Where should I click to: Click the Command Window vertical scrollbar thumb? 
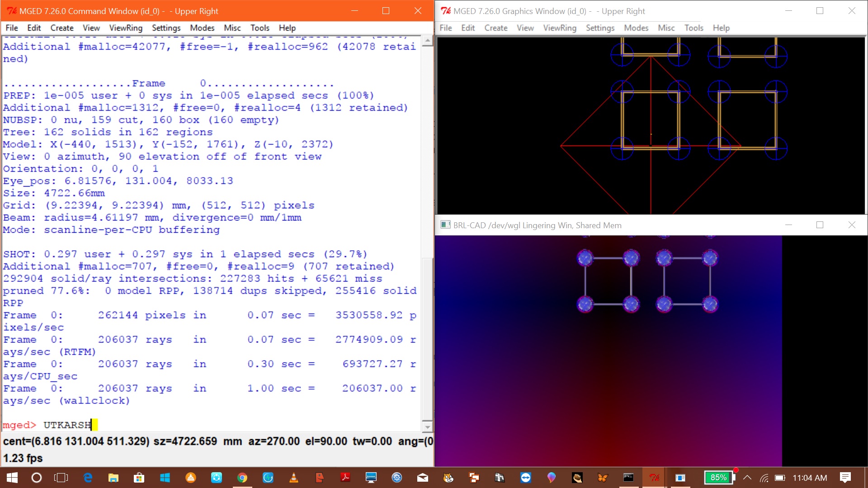tap(427, 339)
